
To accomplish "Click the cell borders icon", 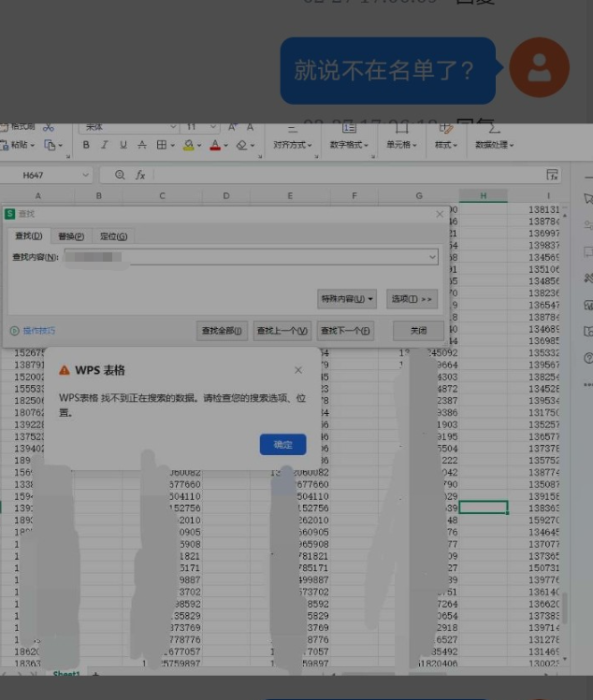I will 161,146.
